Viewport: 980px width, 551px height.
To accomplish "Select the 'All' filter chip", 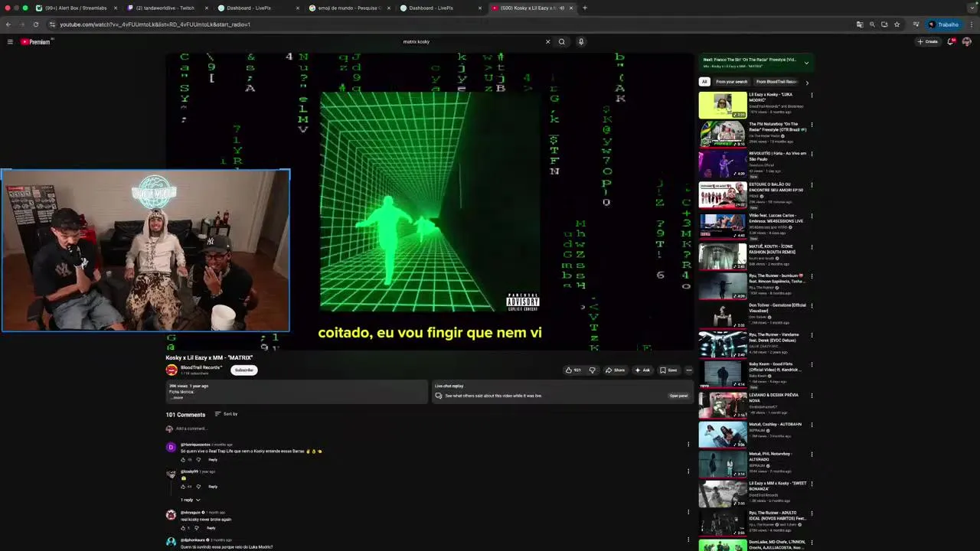I will [704, 81].
